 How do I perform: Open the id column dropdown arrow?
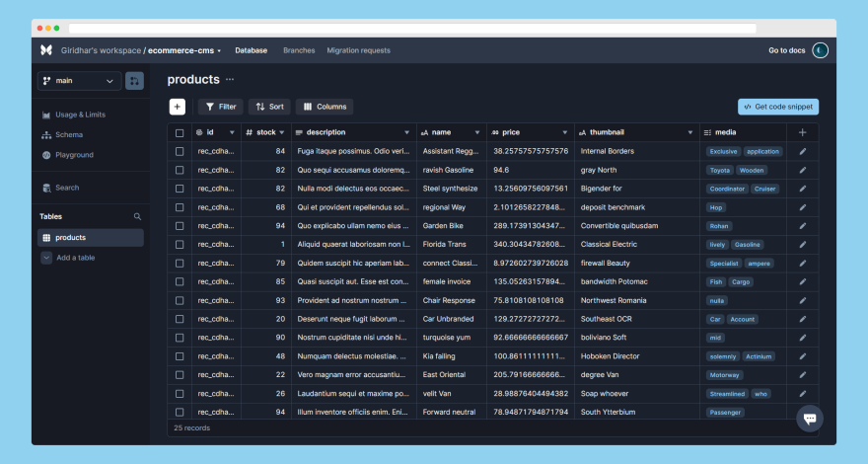[232, 132]
